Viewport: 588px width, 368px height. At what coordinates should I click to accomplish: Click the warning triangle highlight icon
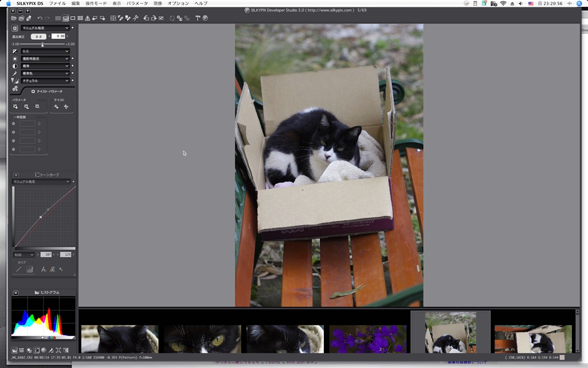click(87, 18)
